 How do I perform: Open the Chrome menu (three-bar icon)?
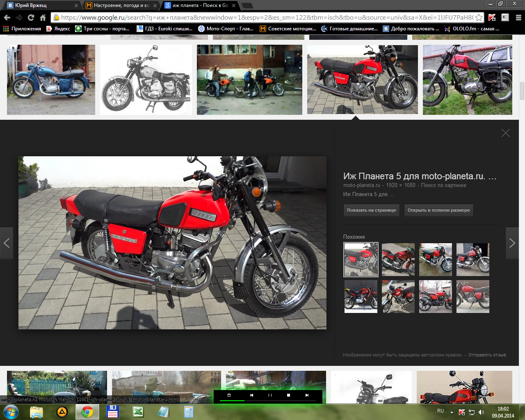[518, 18]
